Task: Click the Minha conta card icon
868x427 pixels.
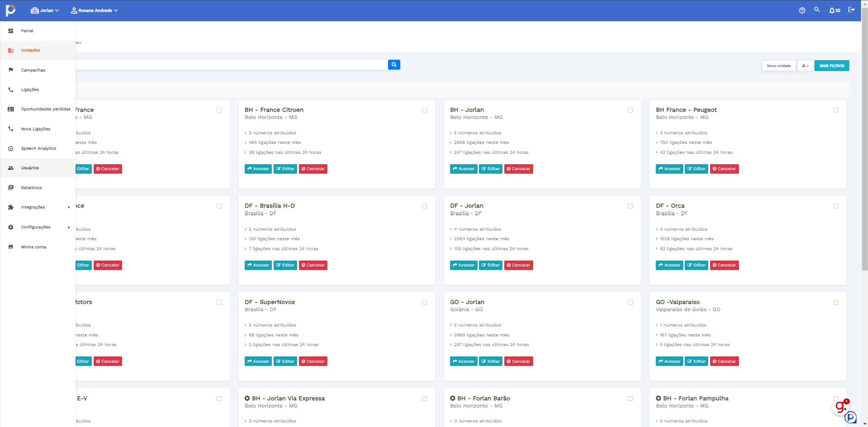Action: pyautogui.click(x=11, y=247)
